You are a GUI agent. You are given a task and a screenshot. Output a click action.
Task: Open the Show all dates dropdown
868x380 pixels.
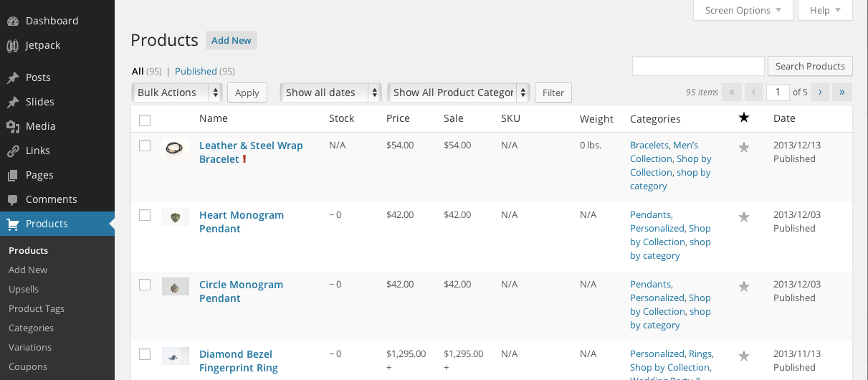330,92
